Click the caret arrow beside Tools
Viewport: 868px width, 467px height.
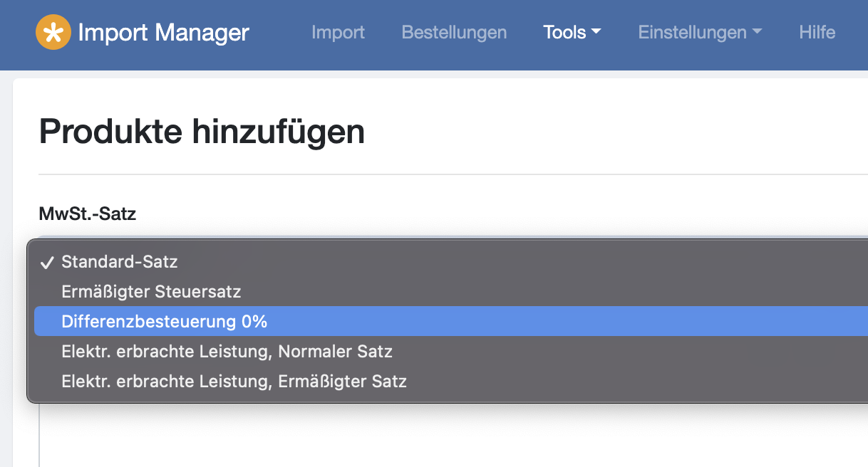click(x=596, y=32)
